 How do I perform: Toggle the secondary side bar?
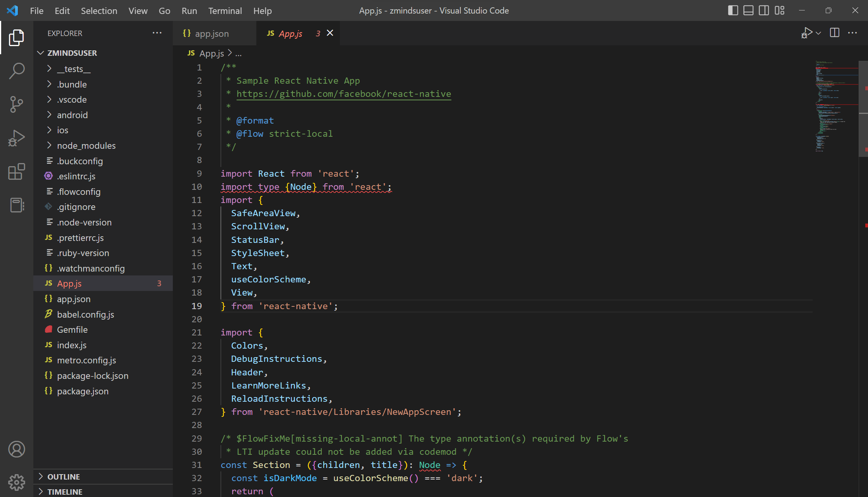tap(764, 10)
